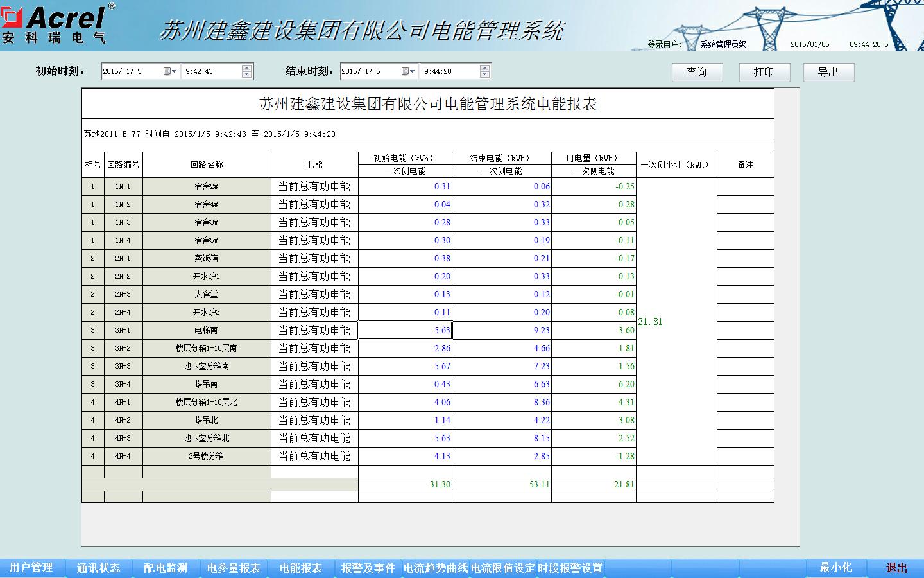The image size is (924, 578).
Task: Open the 电参量报表 tab
Action: [234, 568]
